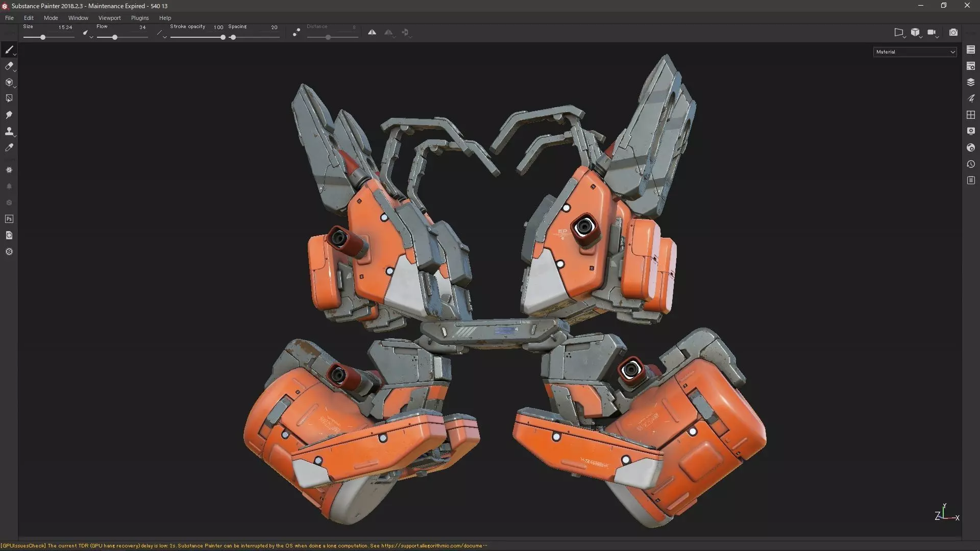Open the Edit menu
This screenshot has width=980, height=551.
[29, 18]
